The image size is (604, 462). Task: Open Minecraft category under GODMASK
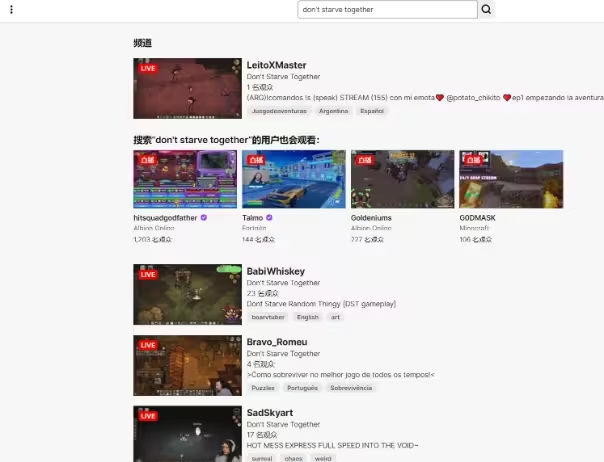[474, 228]
